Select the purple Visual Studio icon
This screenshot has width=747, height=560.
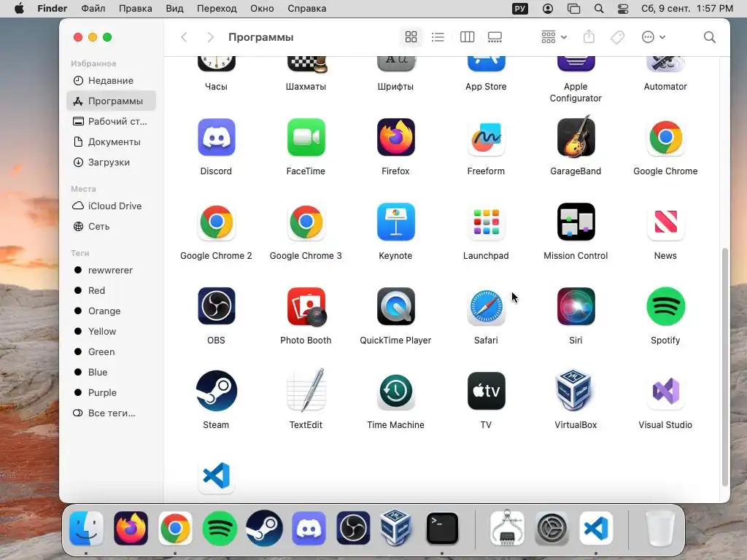tap(665, 391)
